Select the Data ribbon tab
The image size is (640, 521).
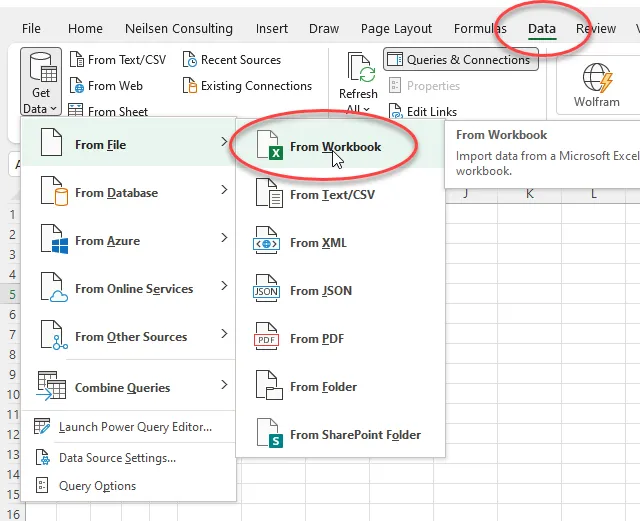tap(542, 29)
